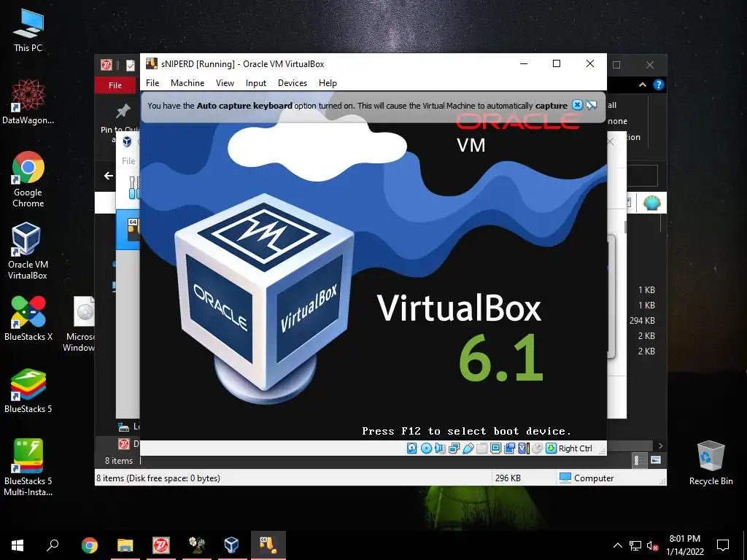747x560 pixels.
Task: Click the don't-show-again notification icon
Action: tap(591, 105)
